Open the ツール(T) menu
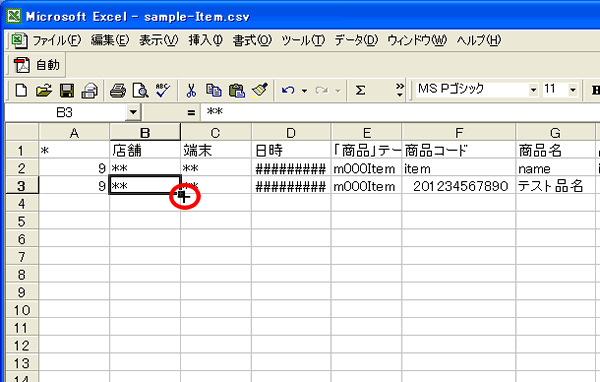The height and width of the screenshot is (382, 600). click(x=303, y=40)
